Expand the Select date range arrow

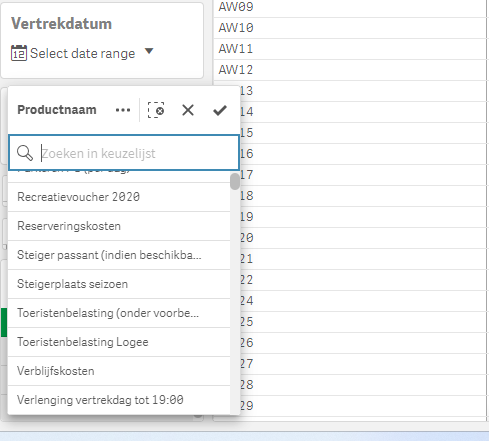(149, 51)
